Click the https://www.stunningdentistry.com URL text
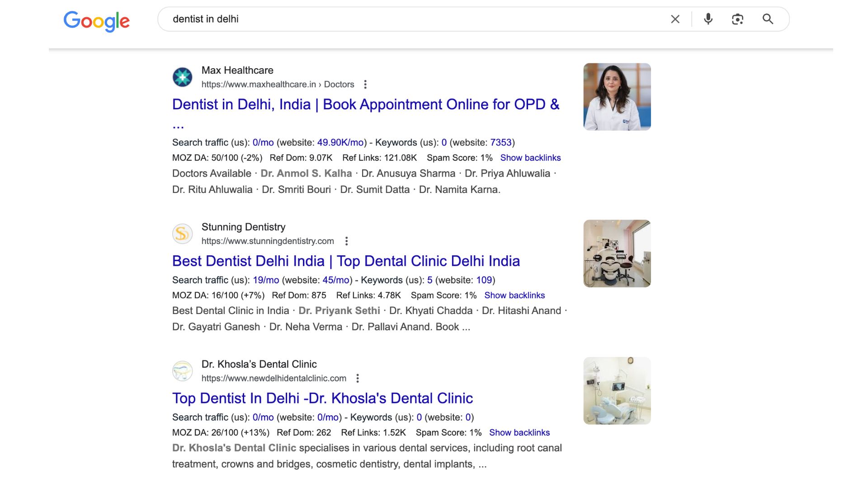868x488 pixels. pos(268,241)
